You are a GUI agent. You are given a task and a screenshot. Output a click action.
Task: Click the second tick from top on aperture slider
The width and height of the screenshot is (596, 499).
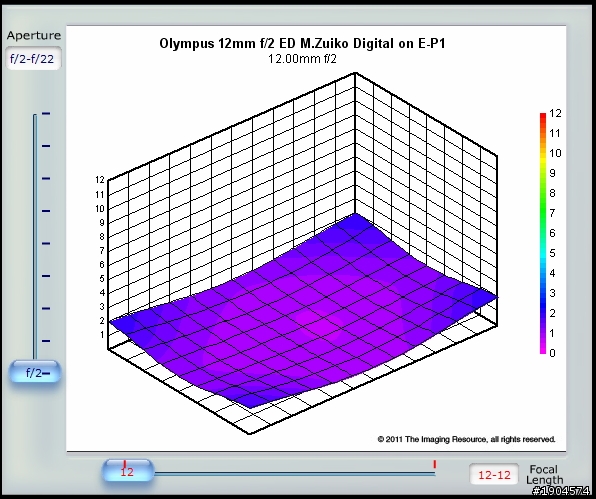pos(46,146)
